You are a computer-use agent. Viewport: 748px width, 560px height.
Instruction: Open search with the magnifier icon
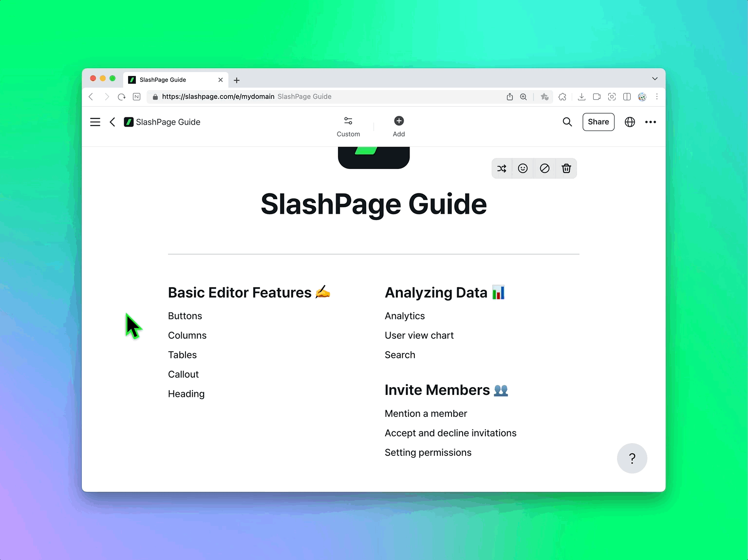[567, 122]
